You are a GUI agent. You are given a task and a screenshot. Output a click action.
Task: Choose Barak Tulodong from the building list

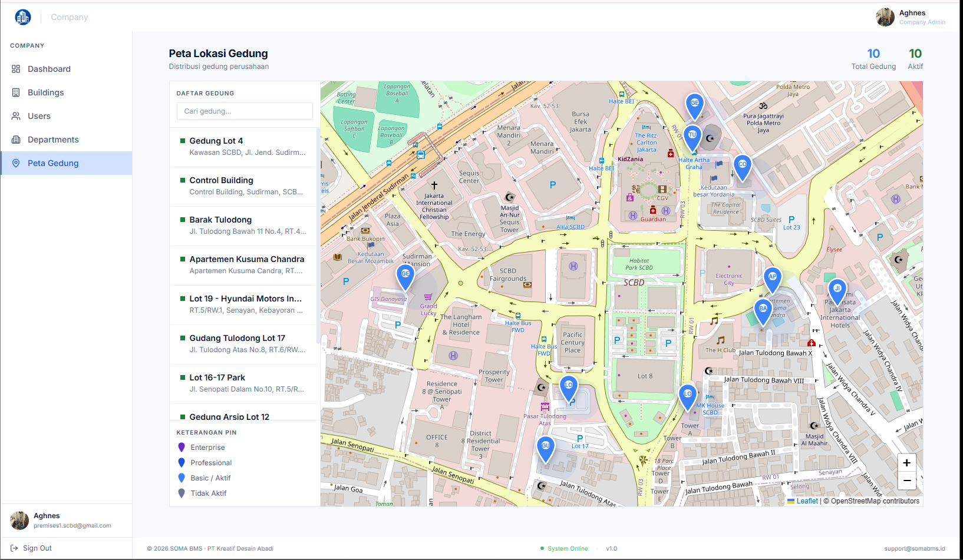pos(243,226)
